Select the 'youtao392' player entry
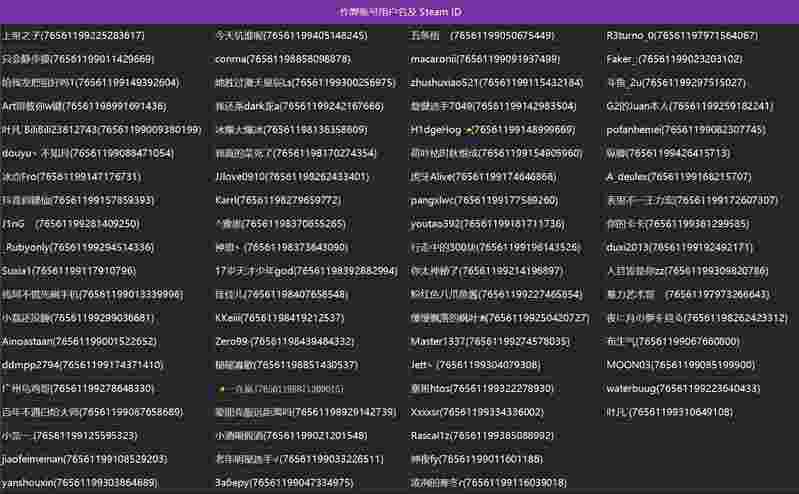The height and width of the screenshot is (494, 799). click(x=487, y=224)
